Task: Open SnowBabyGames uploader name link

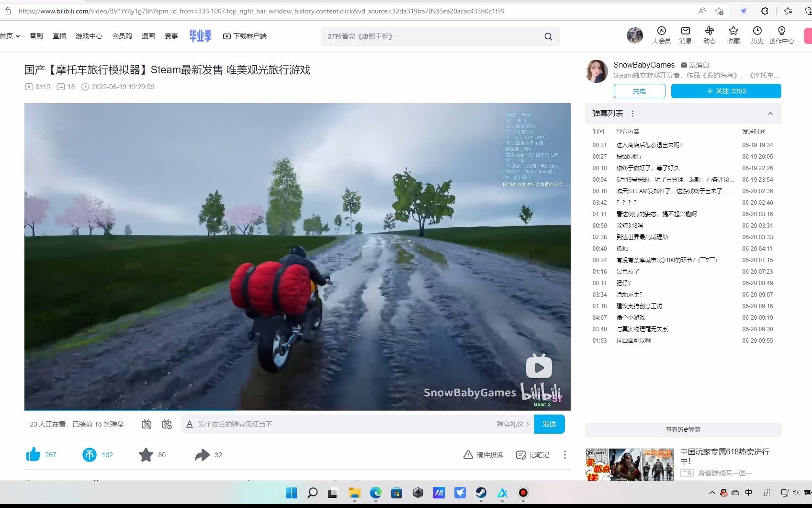Action: [x=644, y=65]
